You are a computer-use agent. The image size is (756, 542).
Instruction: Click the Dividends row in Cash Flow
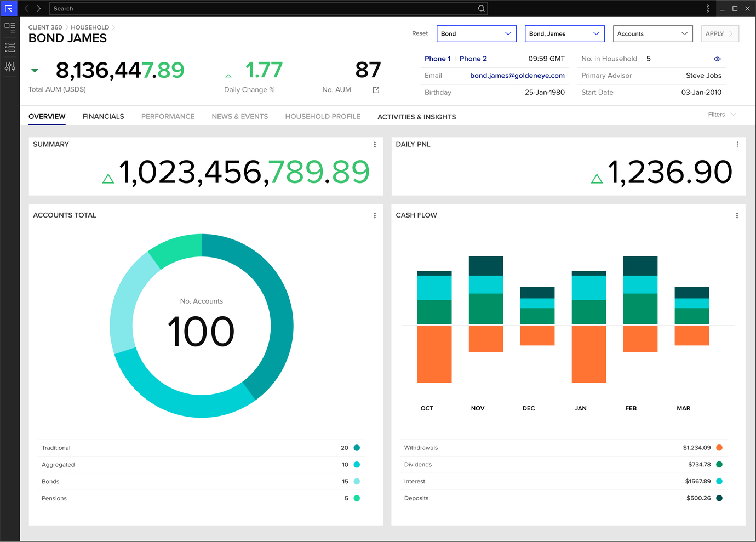click(563, 465)
